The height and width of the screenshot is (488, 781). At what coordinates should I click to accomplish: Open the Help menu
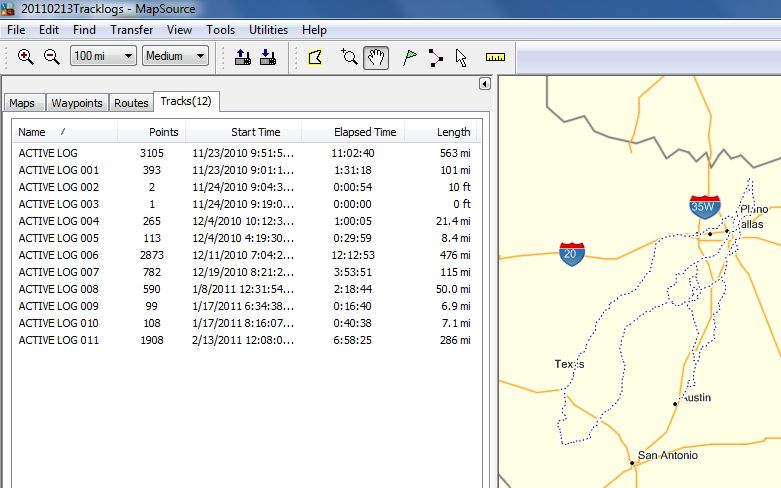(314, 30)
